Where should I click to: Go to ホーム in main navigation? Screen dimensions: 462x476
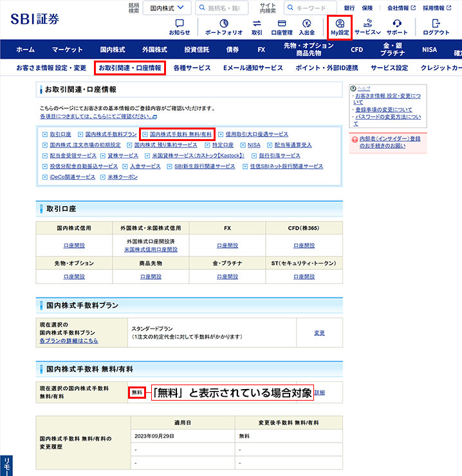coord(26,50)
